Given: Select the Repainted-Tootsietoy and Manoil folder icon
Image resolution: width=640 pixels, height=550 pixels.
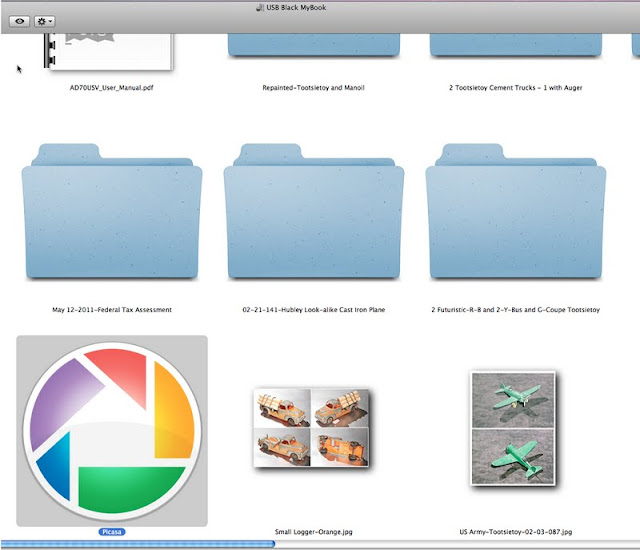Looking at the screenshot, I should tap(313, 45).
